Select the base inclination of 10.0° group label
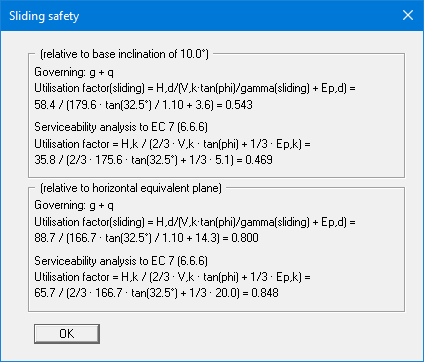The image size is (424, 362). pyautogui.click(x=124, y=54)
